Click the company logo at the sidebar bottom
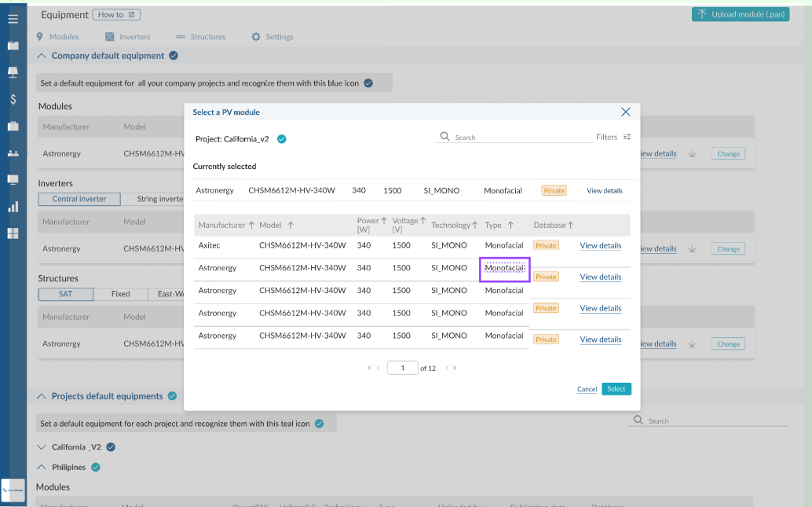The image size is (812, 507). coord(13,490)
